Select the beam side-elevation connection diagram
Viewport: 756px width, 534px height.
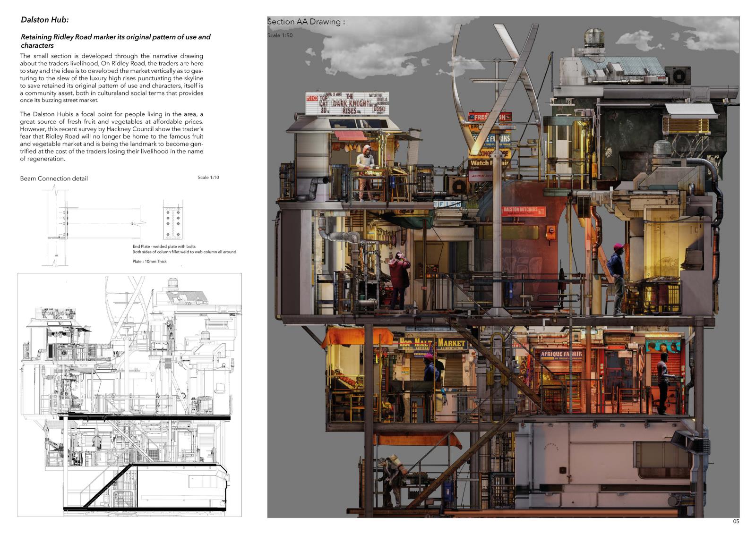(94, 227)
